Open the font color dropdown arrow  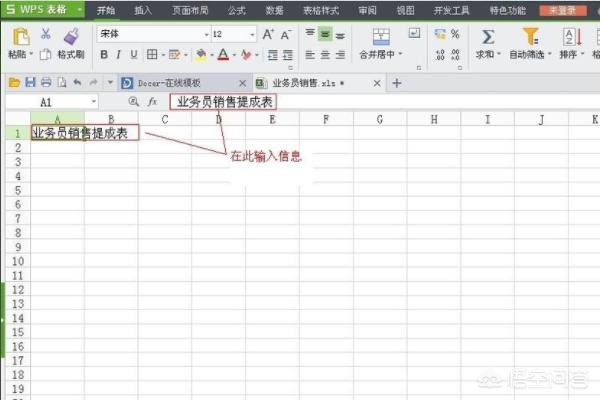pyautogui.click(x=234, y=55)
